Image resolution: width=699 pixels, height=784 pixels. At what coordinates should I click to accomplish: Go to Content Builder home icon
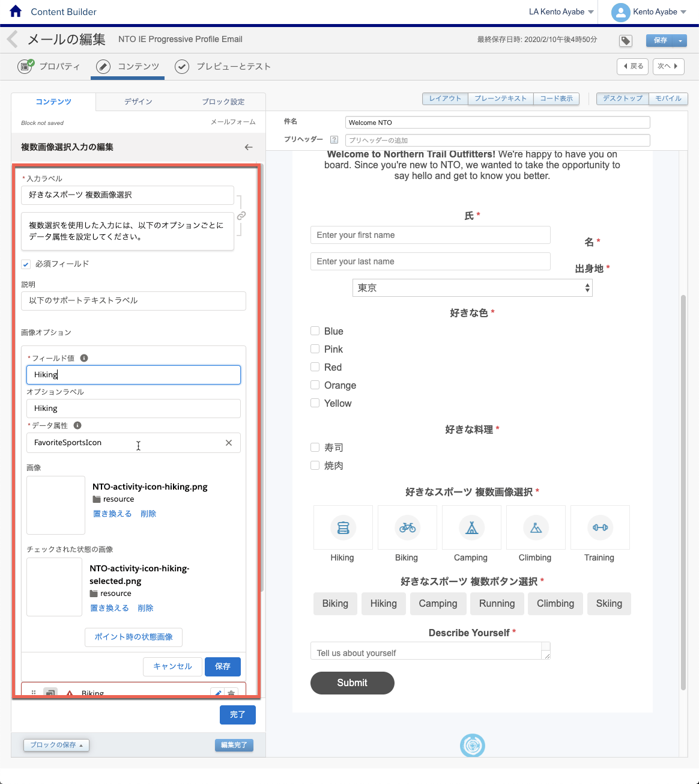pyautogui.click(x=16, y=11)
